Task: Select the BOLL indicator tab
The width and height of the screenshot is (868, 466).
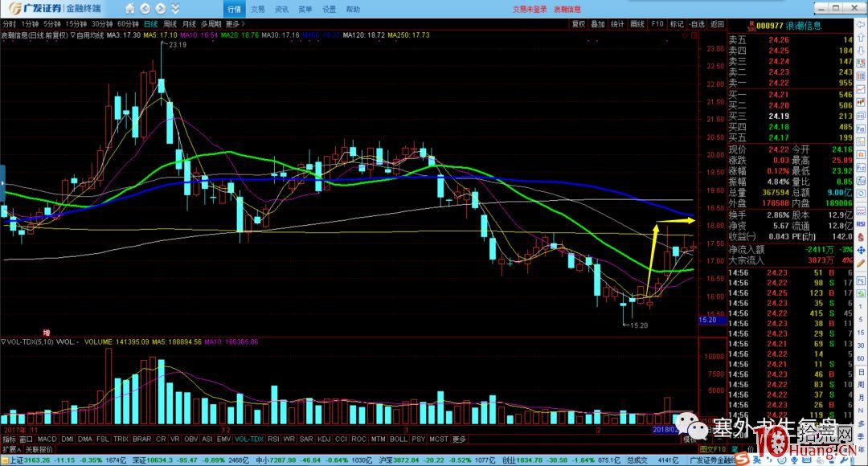Action: point(399,439)
